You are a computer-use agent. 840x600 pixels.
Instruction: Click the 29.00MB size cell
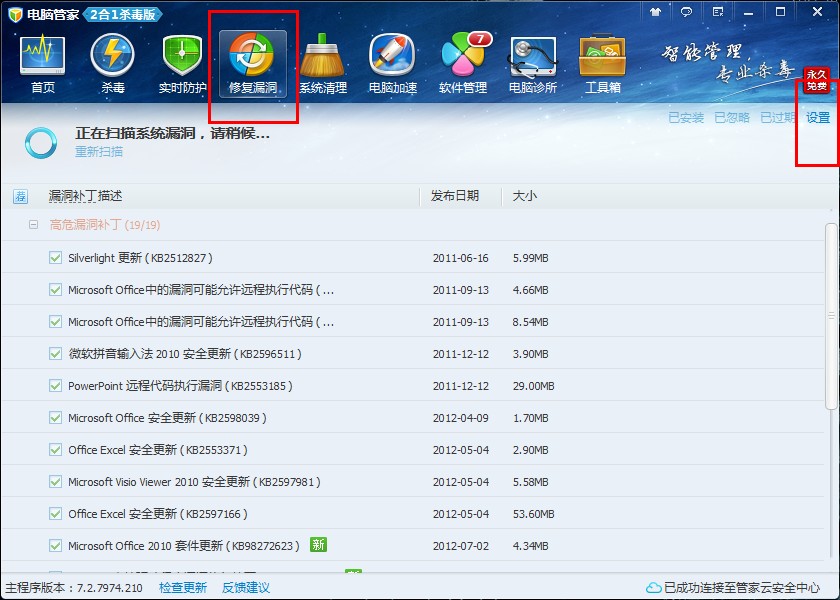534,386
